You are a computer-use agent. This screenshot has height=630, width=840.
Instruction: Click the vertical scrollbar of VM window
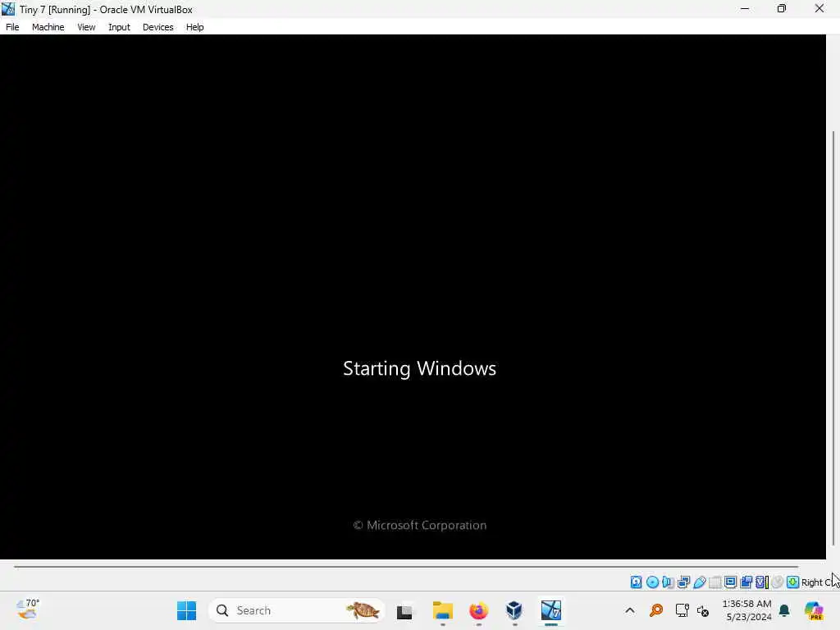(x=833, y=337)
